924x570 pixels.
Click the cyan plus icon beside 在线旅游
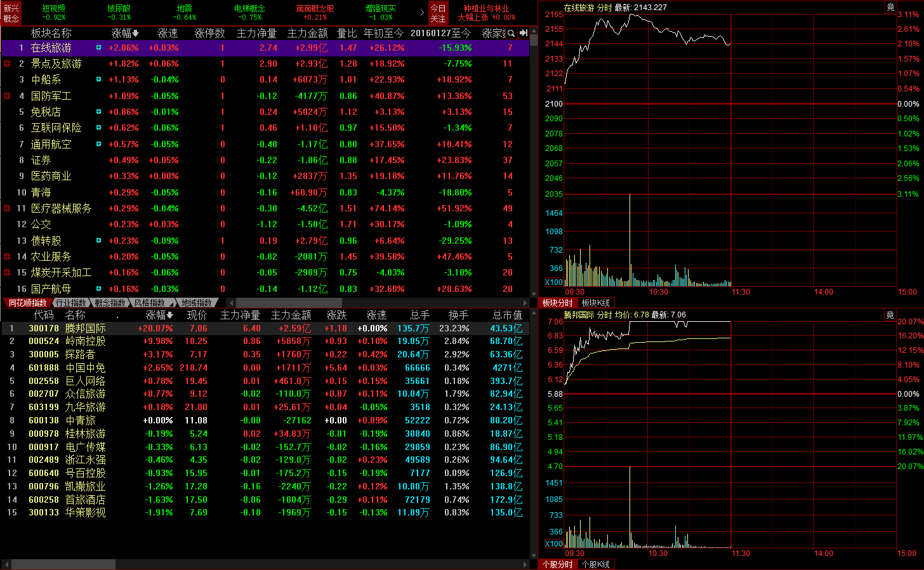[98, 48]
